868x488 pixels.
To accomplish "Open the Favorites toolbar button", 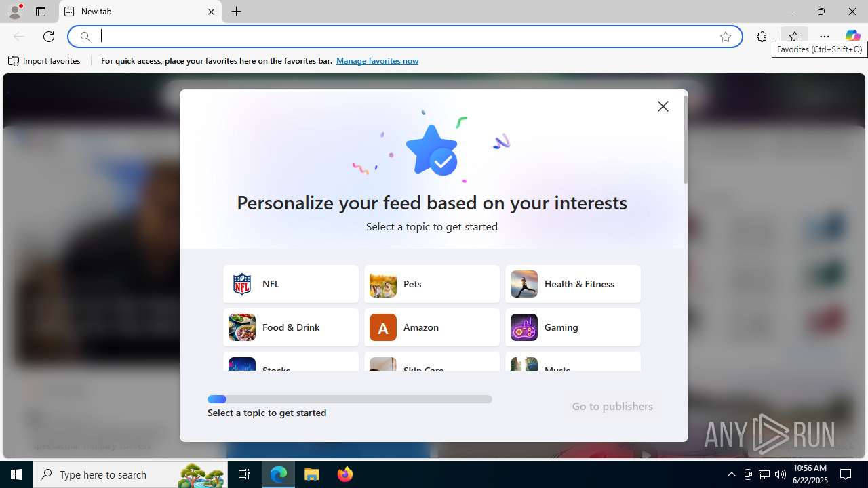I will click(x=794, y=36).
